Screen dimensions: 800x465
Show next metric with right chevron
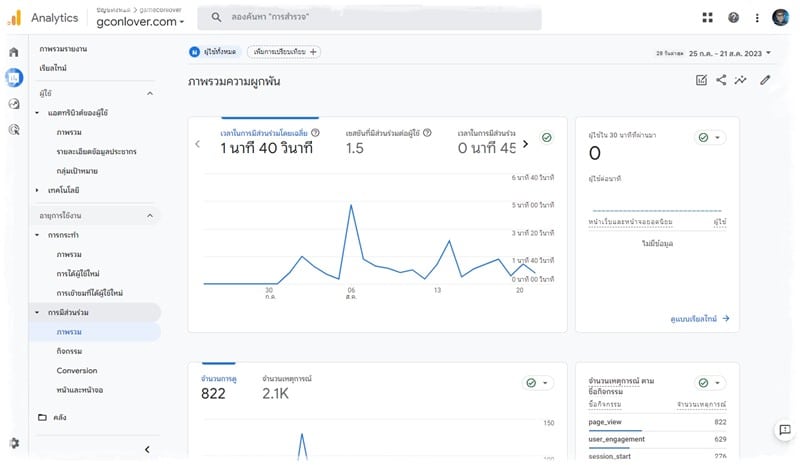pyautogui.click(x=526, y=144)
